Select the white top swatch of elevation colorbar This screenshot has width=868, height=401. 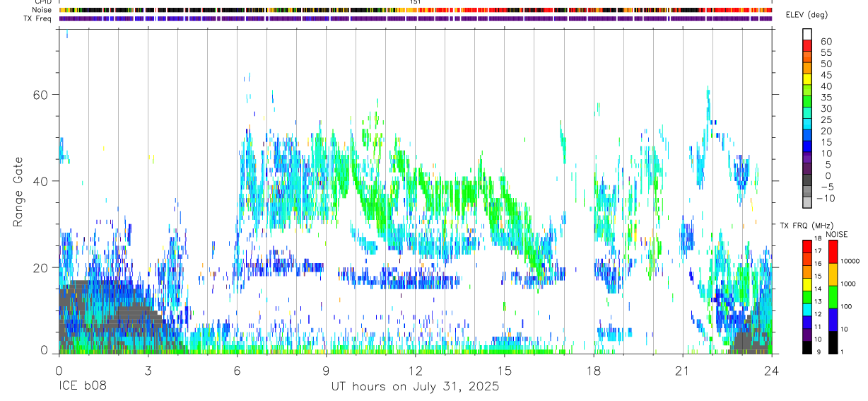tap(807, 35)
